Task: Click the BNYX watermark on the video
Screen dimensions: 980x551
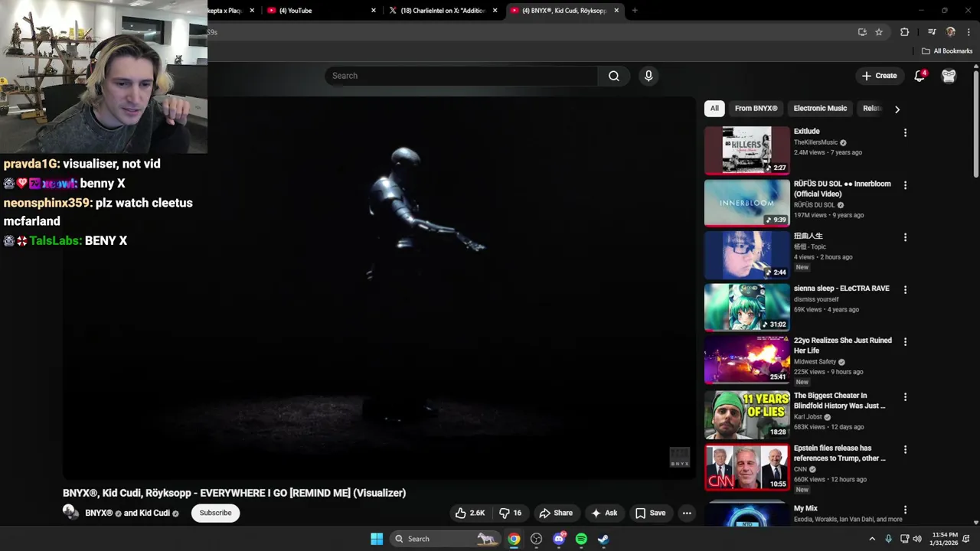Action: (680, 457)
